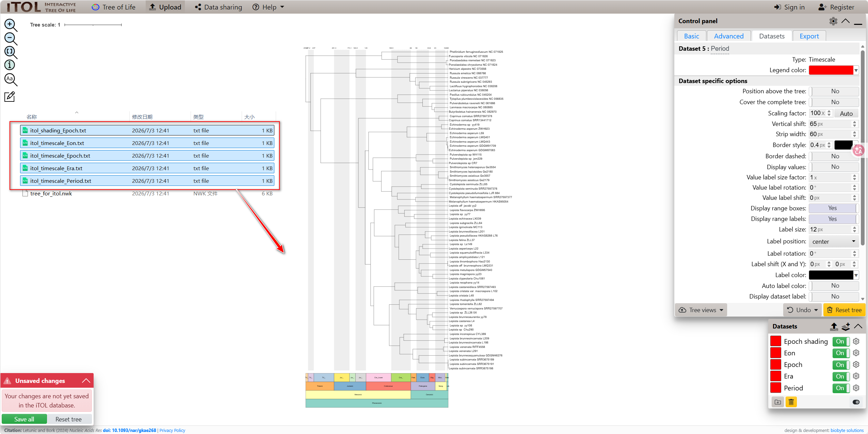Screen dimensions: 868x434
Task: Toggle Display range boxes option
Action: pyautogui.click(x=834, y=208)
